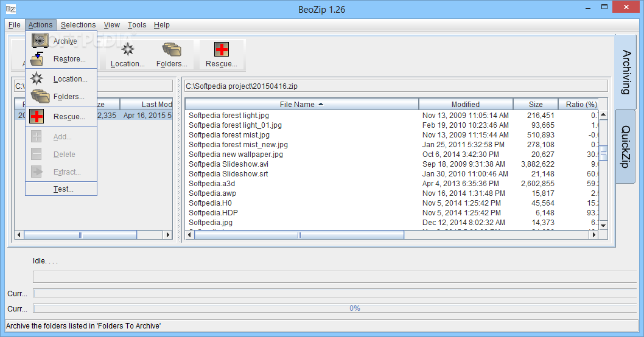The image size is (644, 337).
Task: Click status bar archive folders hint
Action: (x=83, y=326)
